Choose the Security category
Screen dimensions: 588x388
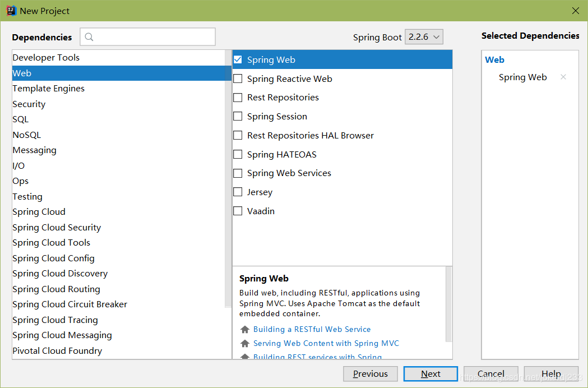[x=118, y=104]
